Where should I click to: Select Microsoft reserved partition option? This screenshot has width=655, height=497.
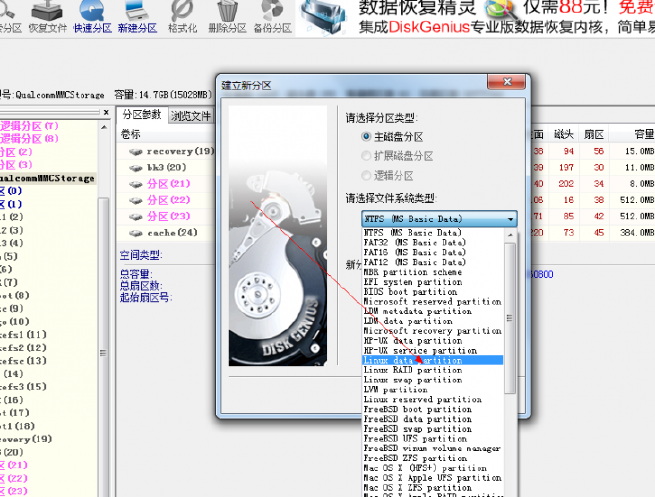432,302
